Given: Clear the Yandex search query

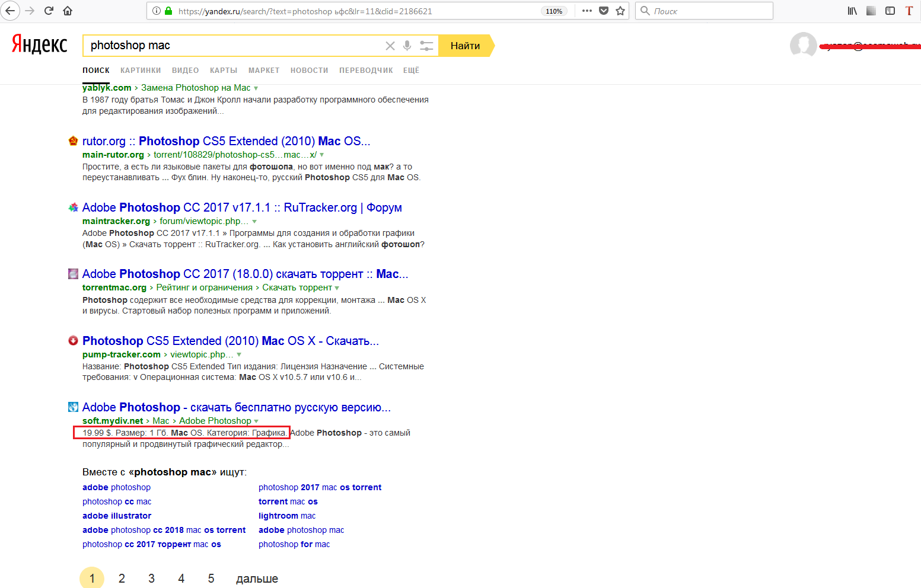Looking at the screenshot, I should tap(390, 46).
